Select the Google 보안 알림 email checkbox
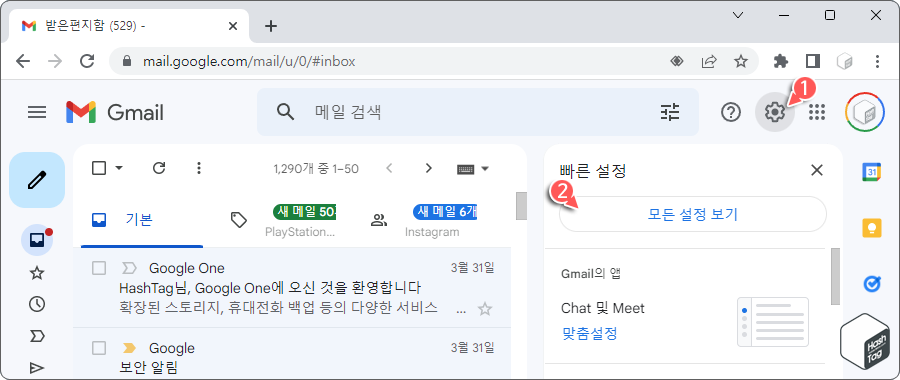The width and height of the screenshot is (900, 380). tap(99, 348)
